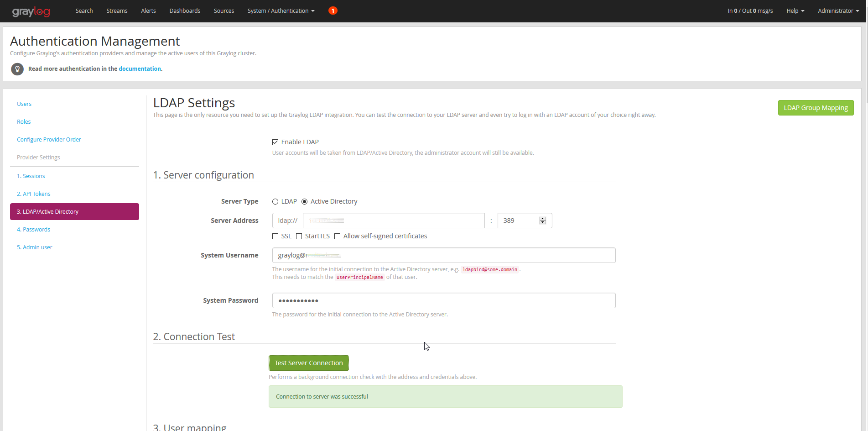Viewport: 868px width, 431px height.
Task: Open the notification badge showing 1
Action: [x=333, y=11]
